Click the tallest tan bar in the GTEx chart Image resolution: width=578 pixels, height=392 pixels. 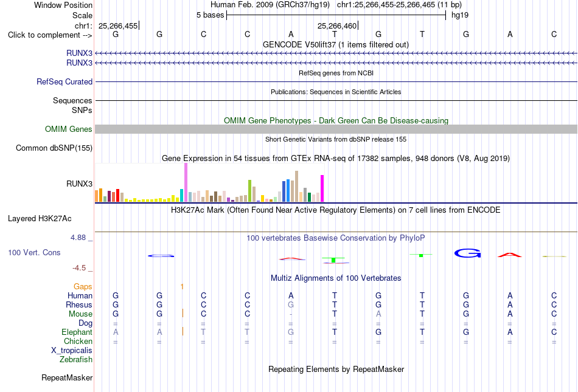pyautogui.click(x=296, y=186)
